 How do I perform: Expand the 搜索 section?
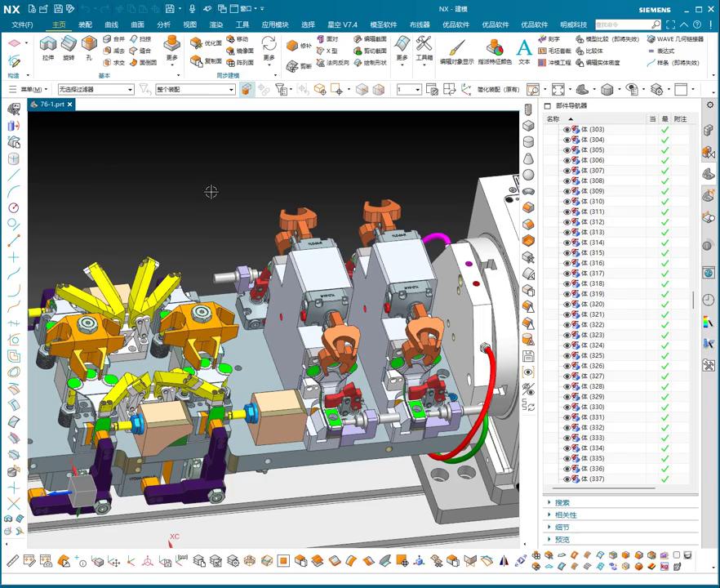click(562, 503)
